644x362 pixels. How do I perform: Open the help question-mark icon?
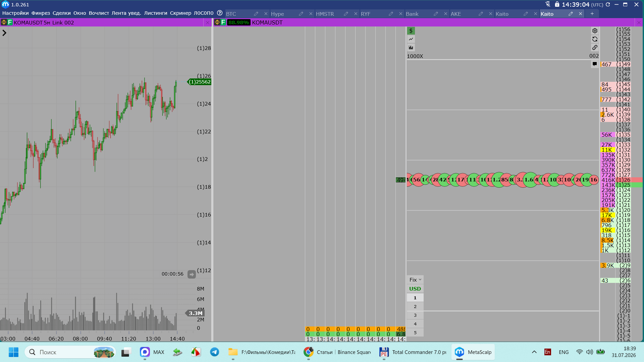click(220, 13)
